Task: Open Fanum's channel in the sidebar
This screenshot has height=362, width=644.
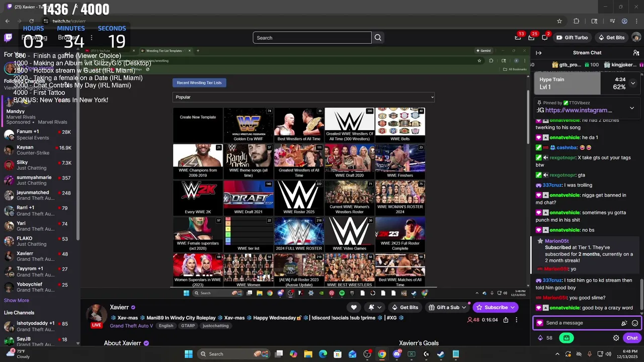Action: (39, 135)
